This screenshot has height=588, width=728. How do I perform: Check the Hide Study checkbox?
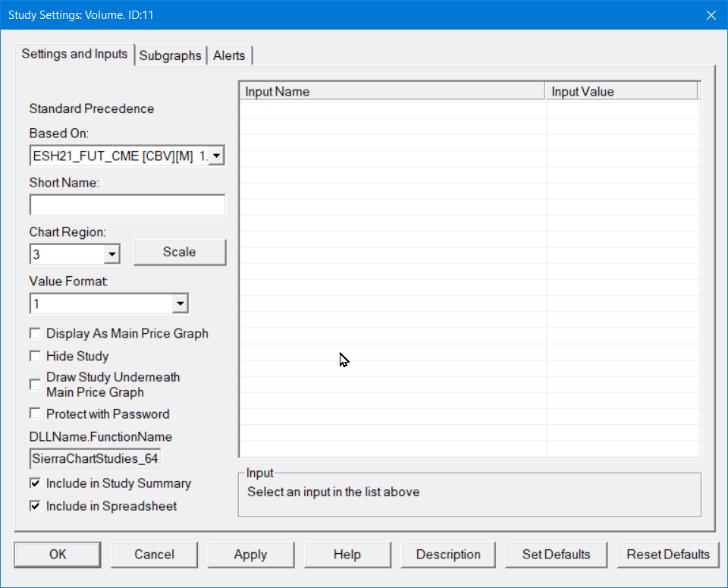pos(35,356)
